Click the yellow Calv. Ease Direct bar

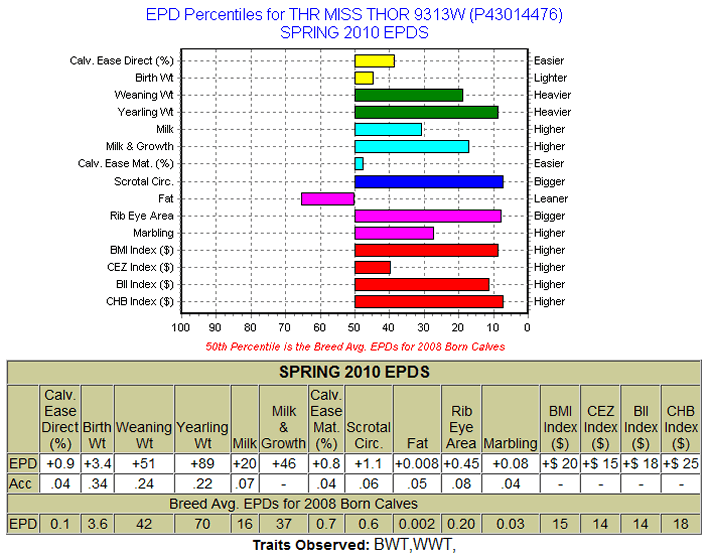[374, 61]
